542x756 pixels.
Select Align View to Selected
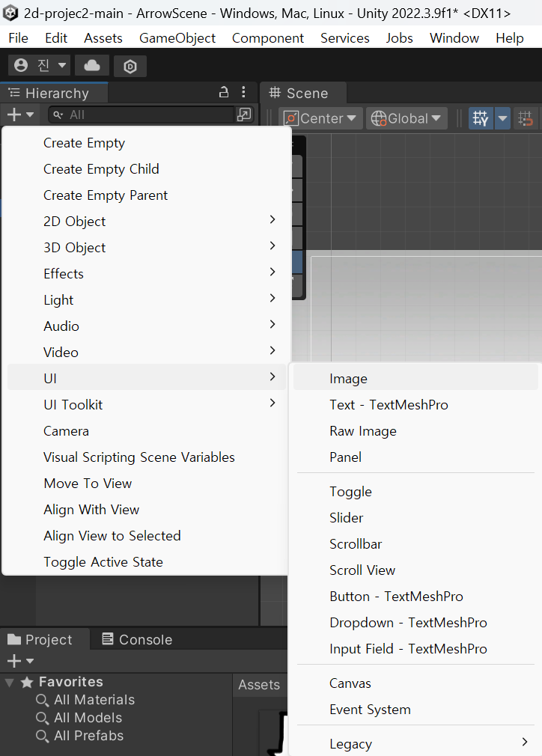point(147,536)
